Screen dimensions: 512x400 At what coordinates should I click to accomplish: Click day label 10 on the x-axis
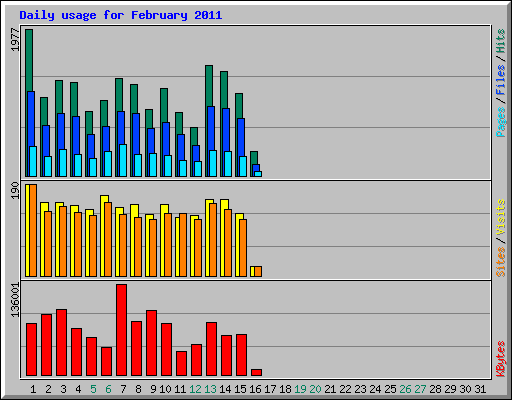click(x=165, y=389)
